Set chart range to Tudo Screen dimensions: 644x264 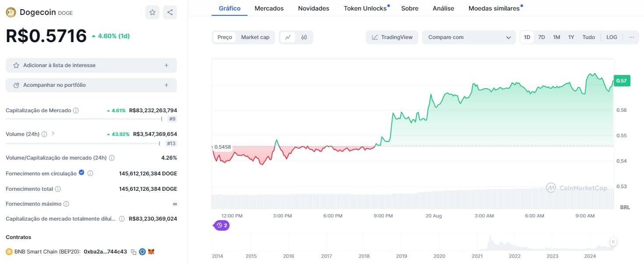pos(589,37)
